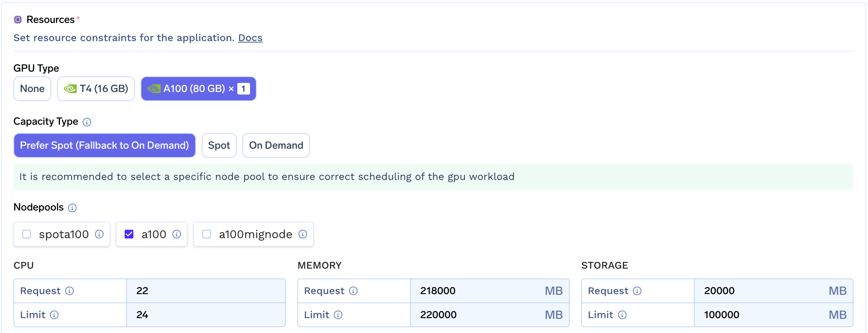The width and height of the screenshot is (868, 333).
Task: Select On Demand capacity type
Action: [x=276, y=145]
